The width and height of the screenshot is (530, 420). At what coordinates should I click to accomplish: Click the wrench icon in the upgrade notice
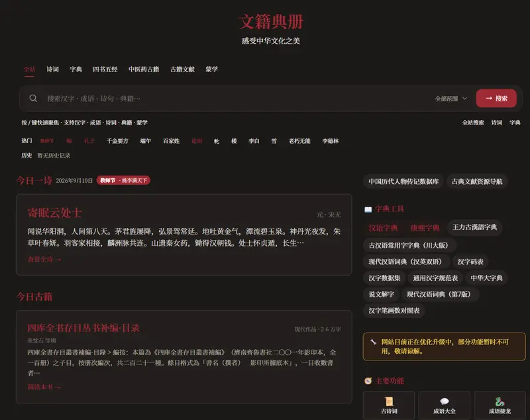point(373,342)
